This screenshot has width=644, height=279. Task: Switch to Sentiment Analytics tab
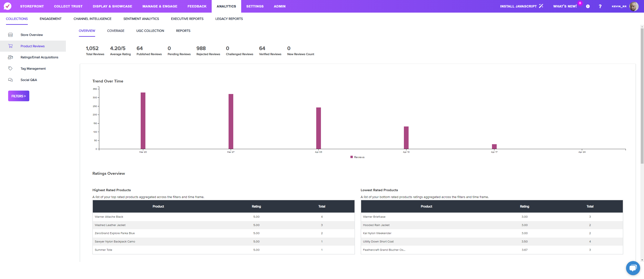(x=141, y=19)
